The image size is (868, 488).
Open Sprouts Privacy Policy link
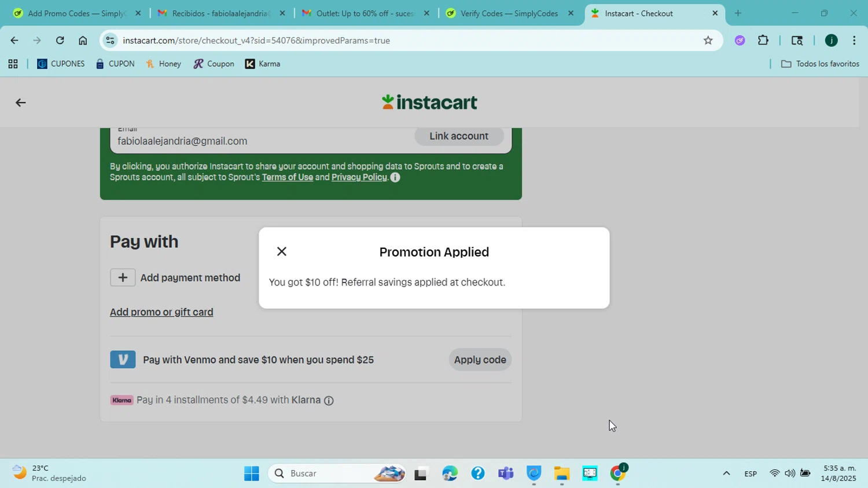(359, 178)
